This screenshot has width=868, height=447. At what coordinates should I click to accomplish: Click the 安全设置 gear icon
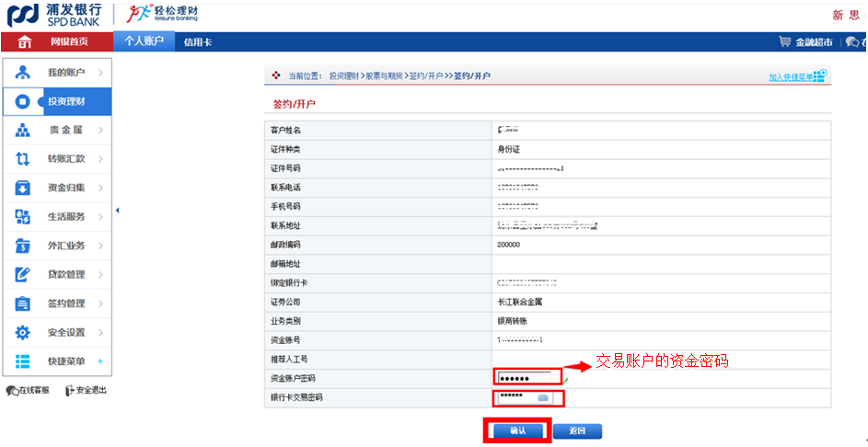point(23,332)
